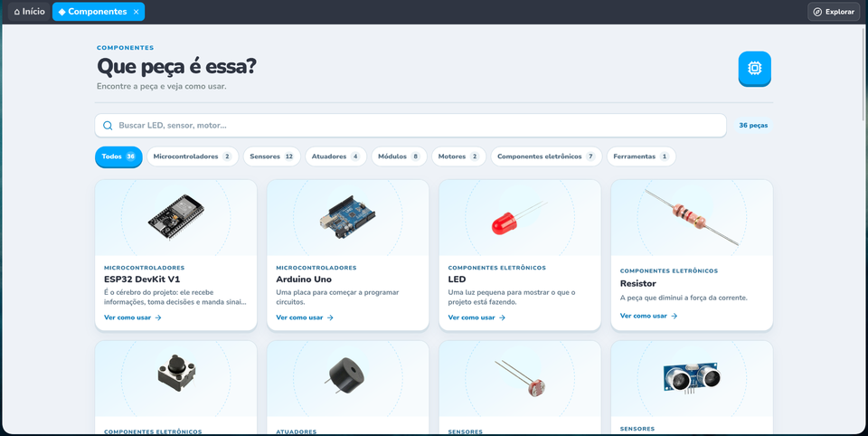Filter by Motores category
Screen dimensions: 868x436
[x=459, y=156]
